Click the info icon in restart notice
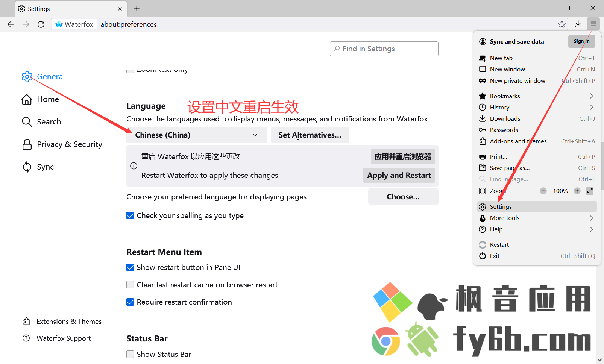 (134, 166)
